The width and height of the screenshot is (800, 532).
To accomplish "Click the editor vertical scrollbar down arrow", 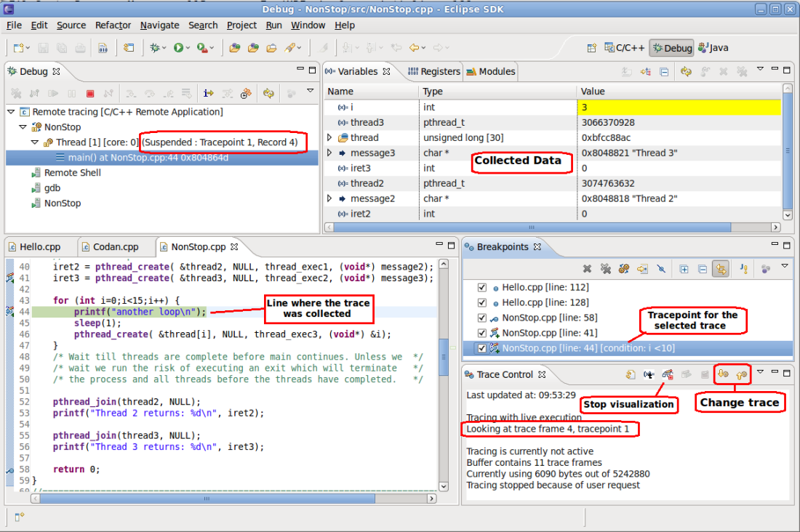I will [444, 486].
